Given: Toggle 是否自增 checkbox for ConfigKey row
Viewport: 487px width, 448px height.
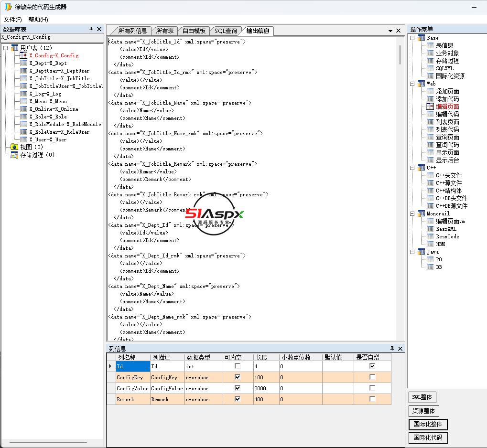Looking at the screenshot, I should [x=372, y=377].
